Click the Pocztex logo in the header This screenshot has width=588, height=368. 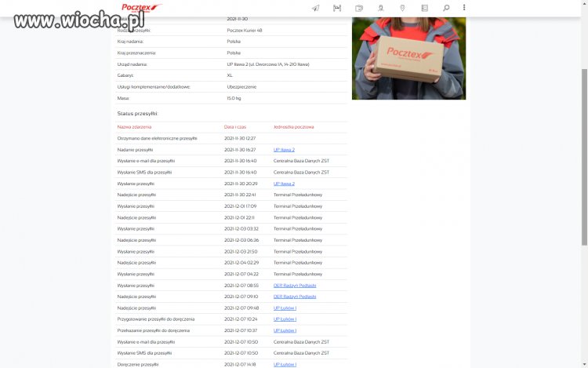click(x=142, y=8)
